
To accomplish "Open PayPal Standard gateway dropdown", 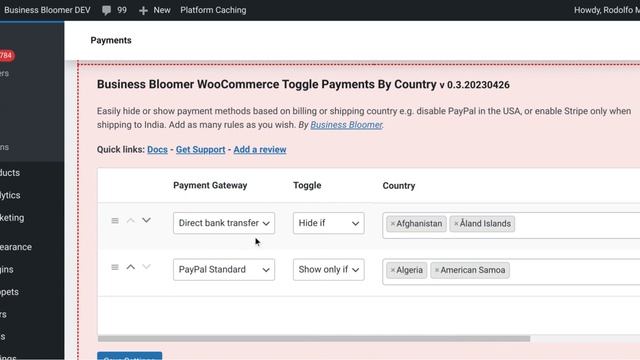I will click(x=224, y=269).
